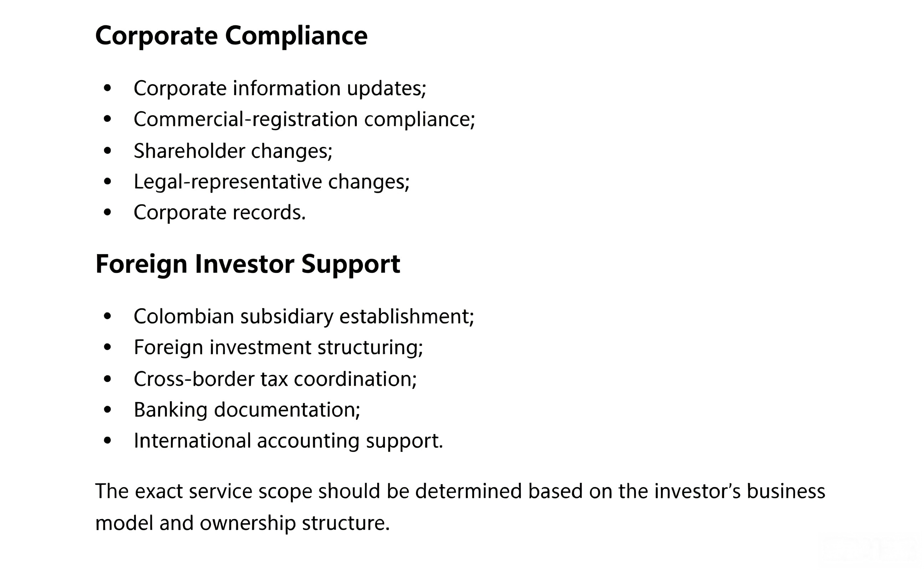The height and width of the screenshot is (570, 924).
Task: Click the Foreign Investor Support heading
Action: [x=248, y=265]
